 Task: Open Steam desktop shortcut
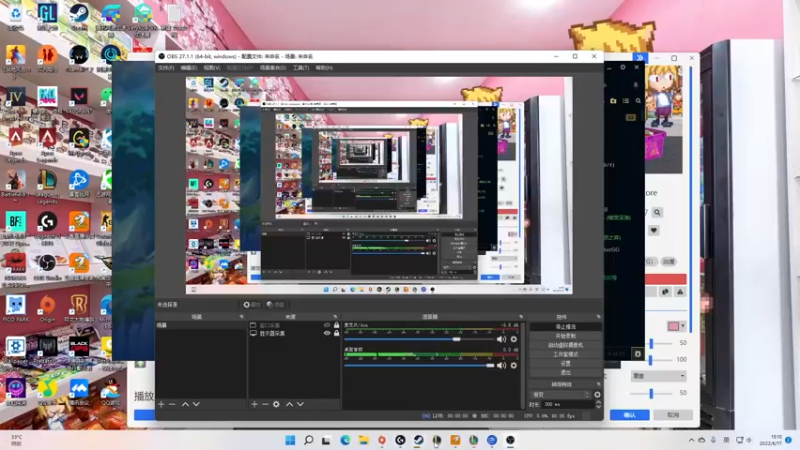(x=79, y=16)
